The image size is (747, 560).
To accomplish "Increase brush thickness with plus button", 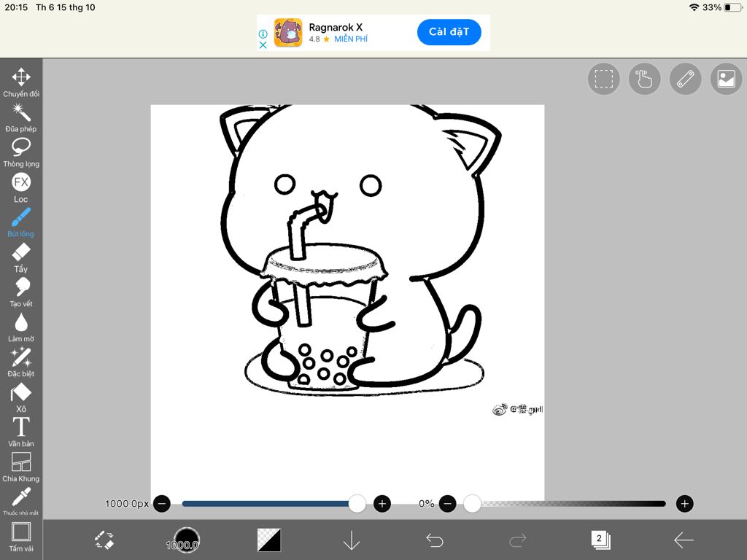I will point(382,503).
